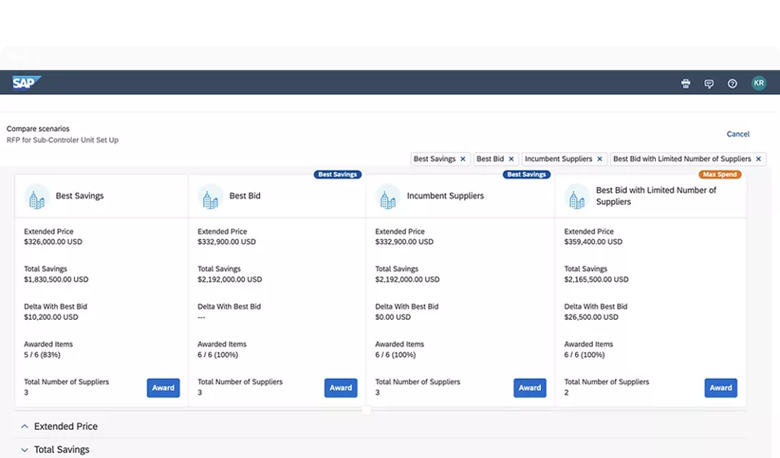Click the SAP logo
The image size is (780, 458).
(25, 83)
